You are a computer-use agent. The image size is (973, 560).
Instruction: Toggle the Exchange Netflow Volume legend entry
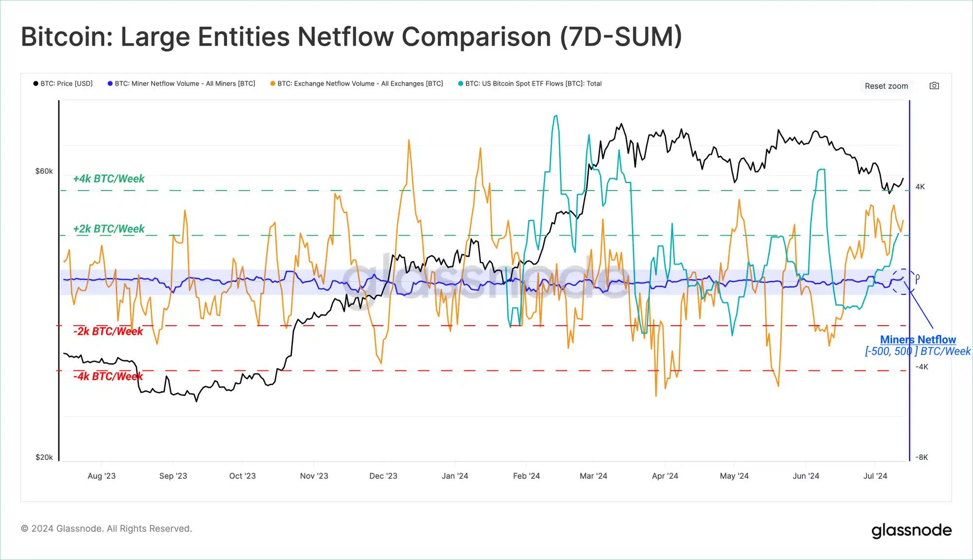click(x=357, y=84)
